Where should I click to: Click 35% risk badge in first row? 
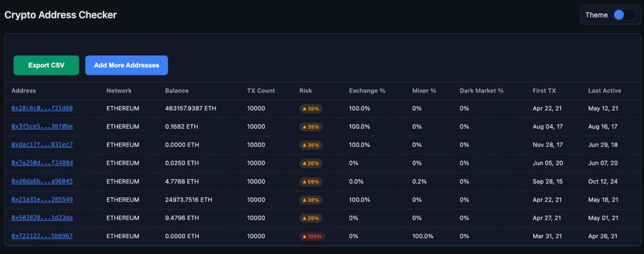pos(311,108)
